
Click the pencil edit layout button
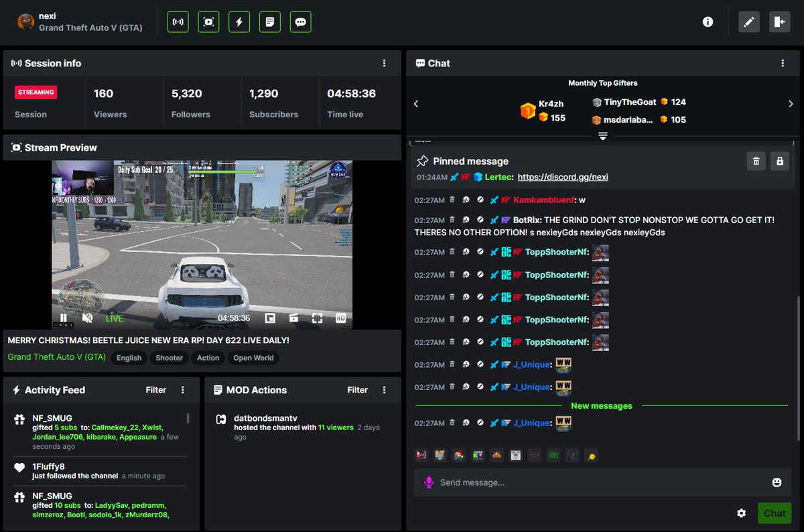[749, 22]
